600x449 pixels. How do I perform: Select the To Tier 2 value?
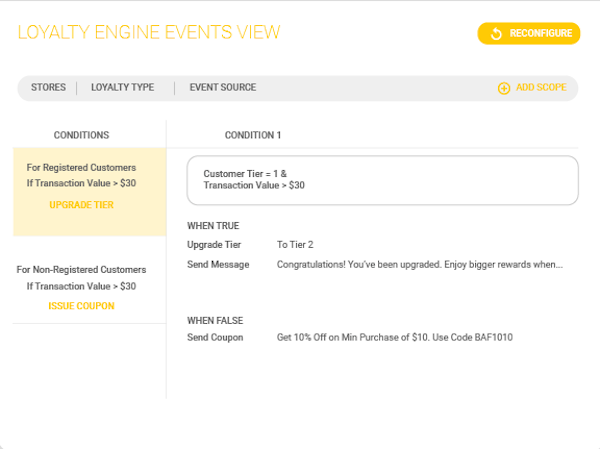[295, 245]
